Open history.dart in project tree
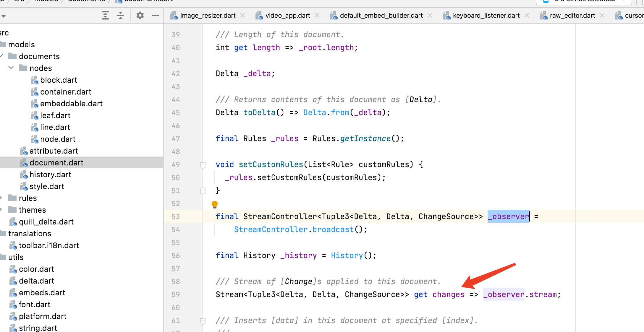This screenshot has width=644, height=332. 50,175
